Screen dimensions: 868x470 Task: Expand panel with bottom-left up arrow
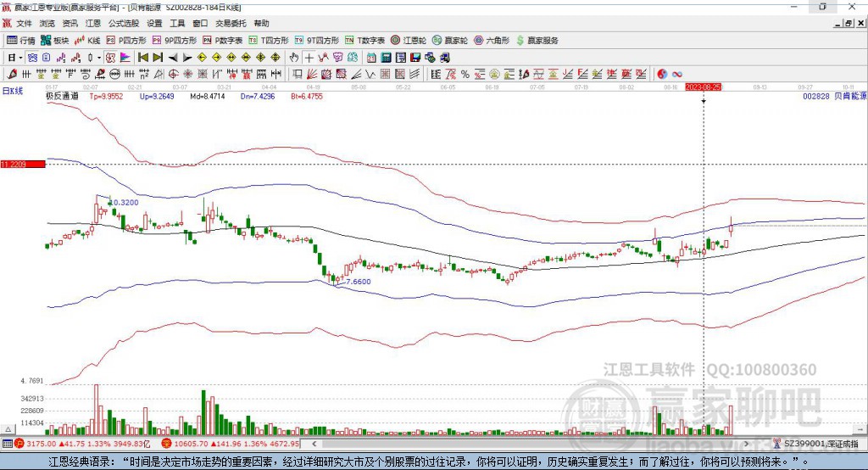point(8,429)
